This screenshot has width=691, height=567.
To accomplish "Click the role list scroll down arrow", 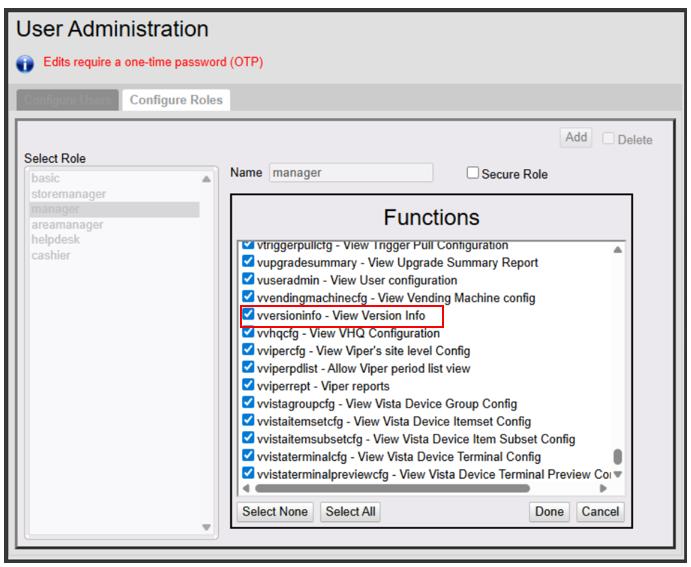I will pos(206,527).
